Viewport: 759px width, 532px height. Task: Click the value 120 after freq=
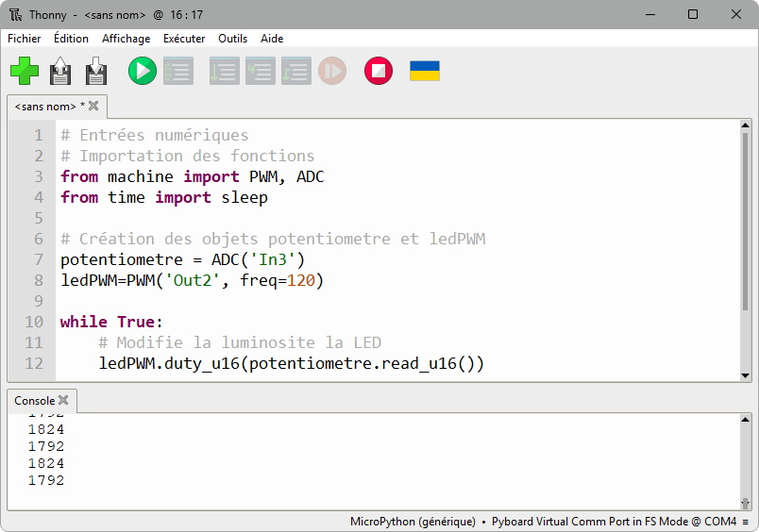(x=300, y=280)
